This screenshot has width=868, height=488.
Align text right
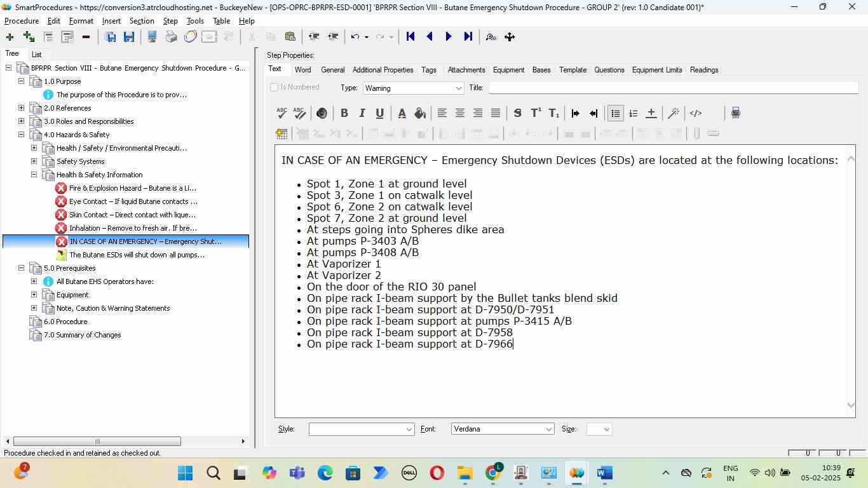click(x=478, y=113)
